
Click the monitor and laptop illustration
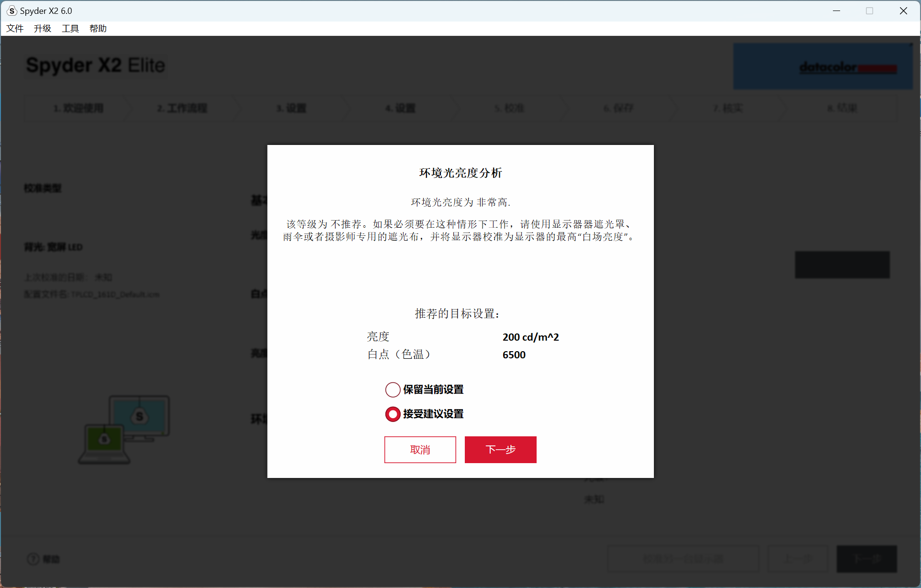click(x=124, y=429)
